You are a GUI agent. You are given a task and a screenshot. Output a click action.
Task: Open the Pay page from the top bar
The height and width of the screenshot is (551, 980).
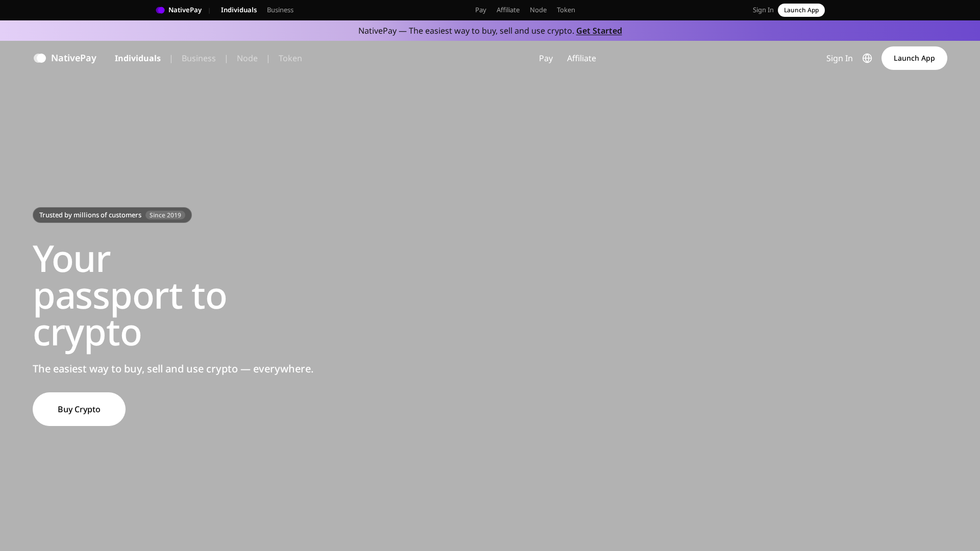(480, 10)
